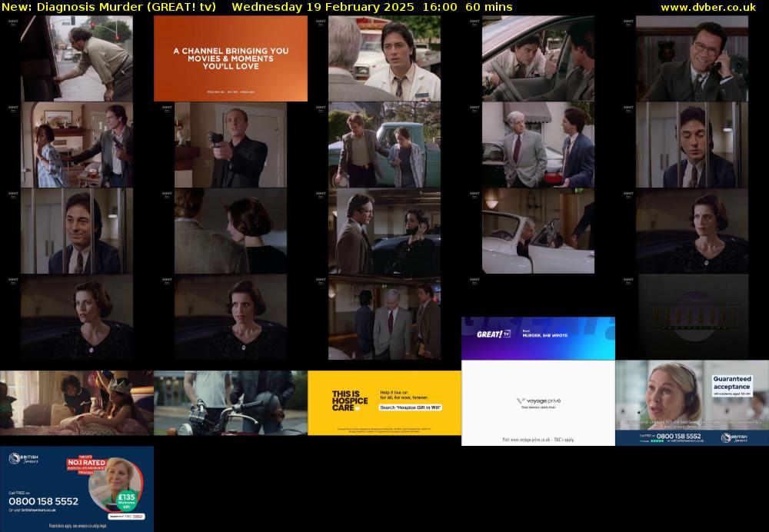Click the '60 mins' duration text
Image resolution: width=769 pixels, height=532 pixels.
click(x=489, y=7)
